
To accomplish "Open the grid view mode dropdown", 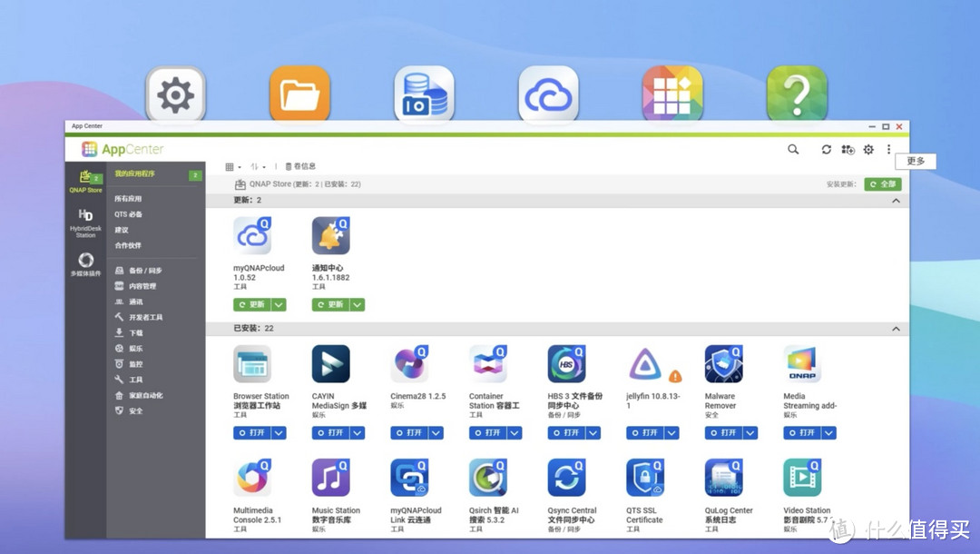I will [233, 167].
